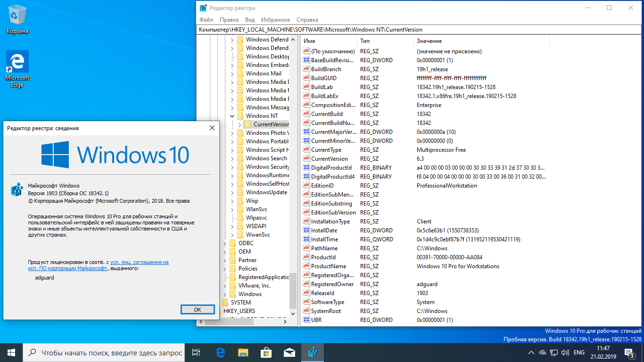Click the registry address bar path
Viewport: 644px width, 362px height.
420,30
